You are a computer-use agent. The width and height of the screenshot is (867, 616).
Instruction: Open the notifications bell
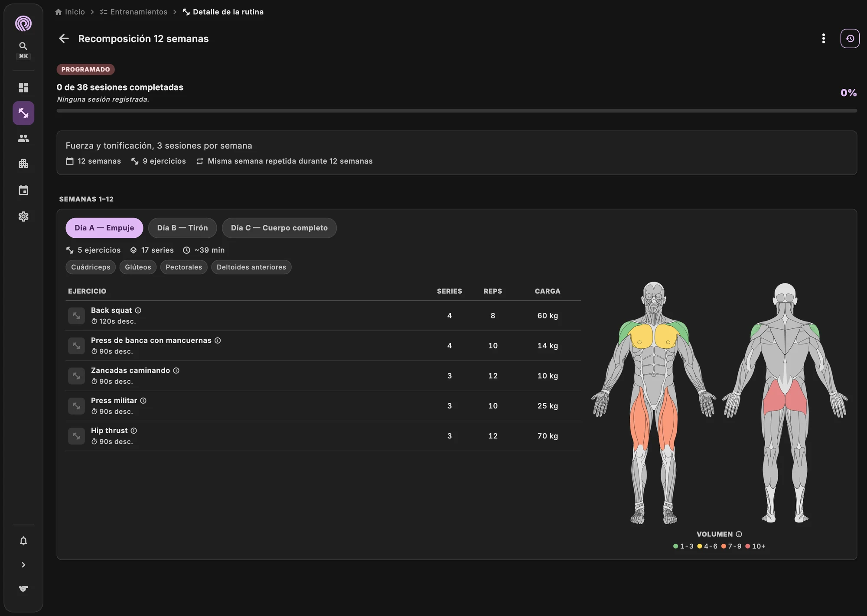(23, 541)
